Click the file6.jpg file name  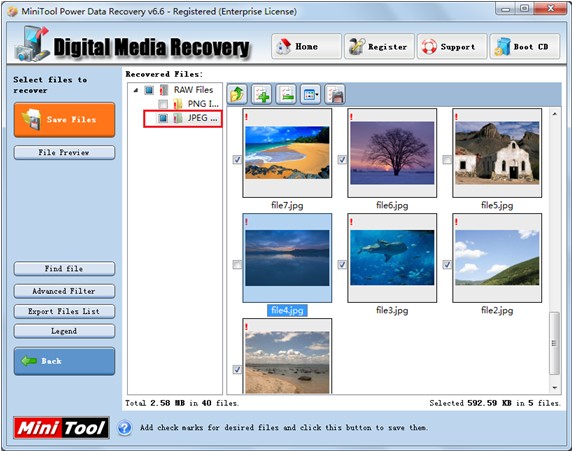[392, 205]
